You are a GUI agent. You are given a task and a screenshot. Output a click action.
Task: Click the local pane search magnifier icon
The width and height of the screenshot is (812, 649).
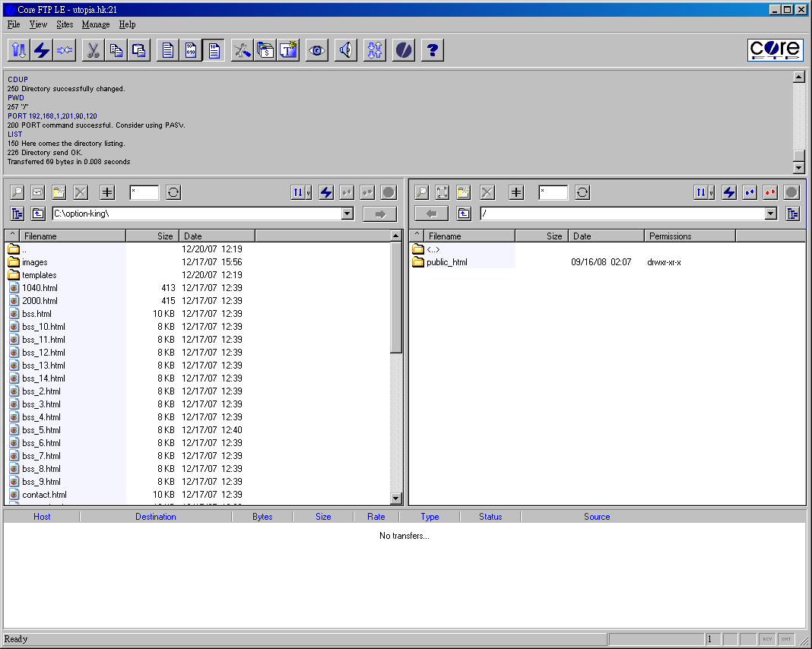click(x=17, y=192)
